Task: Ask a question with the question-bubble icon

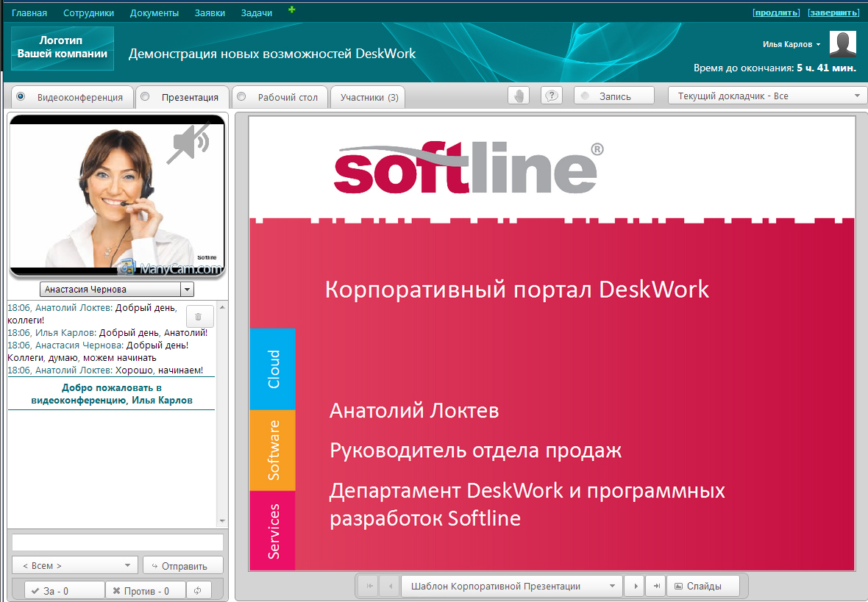Action: [x=552, y=96]
